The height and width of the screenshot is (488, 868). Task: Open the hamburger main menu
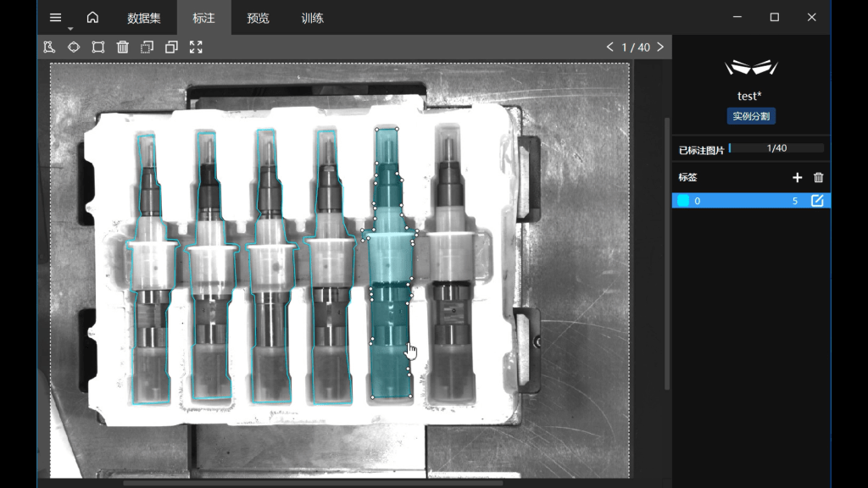click(x=56, y=18)
